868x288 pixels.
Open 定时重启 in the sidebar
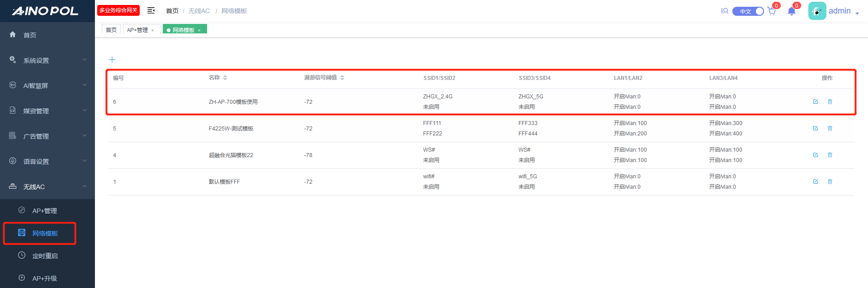coord(45,255)
